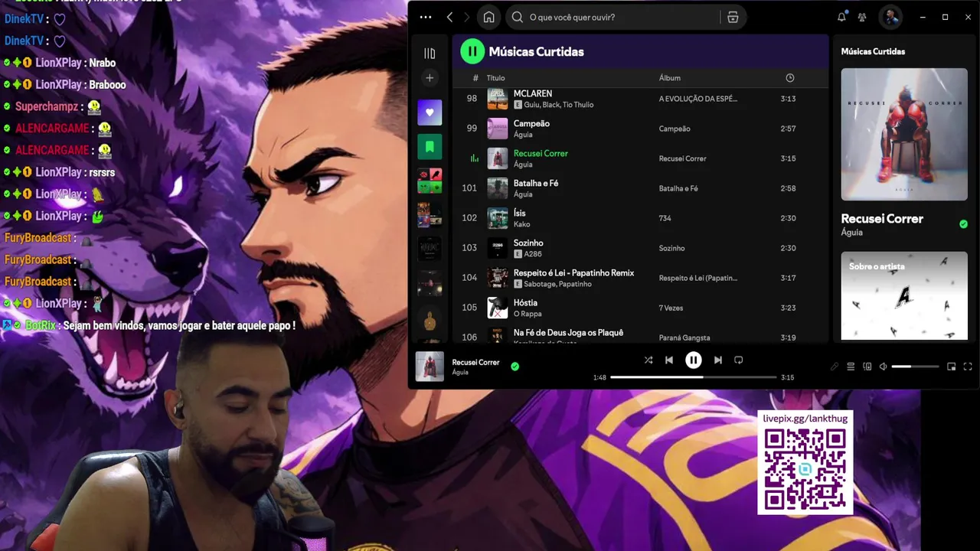Pause with the white center play button

[693, 360]
